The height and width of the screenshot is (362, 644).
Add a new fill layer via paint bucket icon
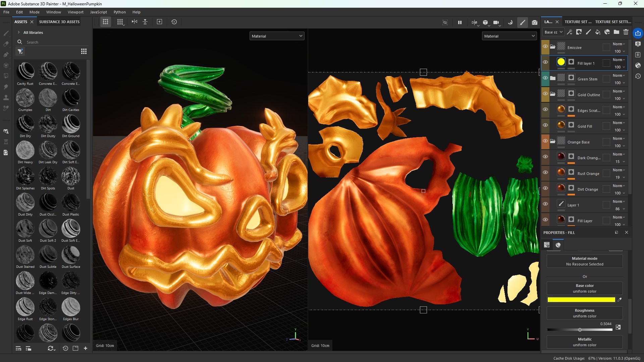pos(598,32)
